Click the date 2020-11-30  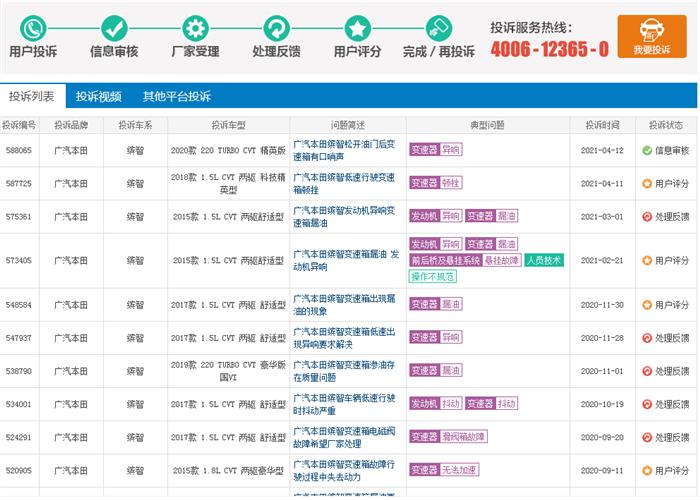point(602,305)
